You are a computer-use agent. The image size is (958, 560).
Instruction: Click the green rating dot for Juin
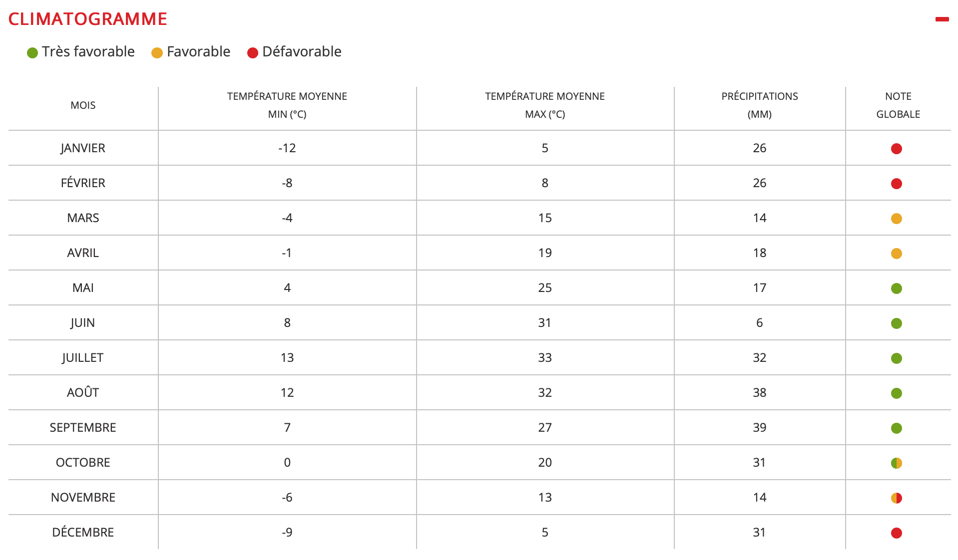896,323
